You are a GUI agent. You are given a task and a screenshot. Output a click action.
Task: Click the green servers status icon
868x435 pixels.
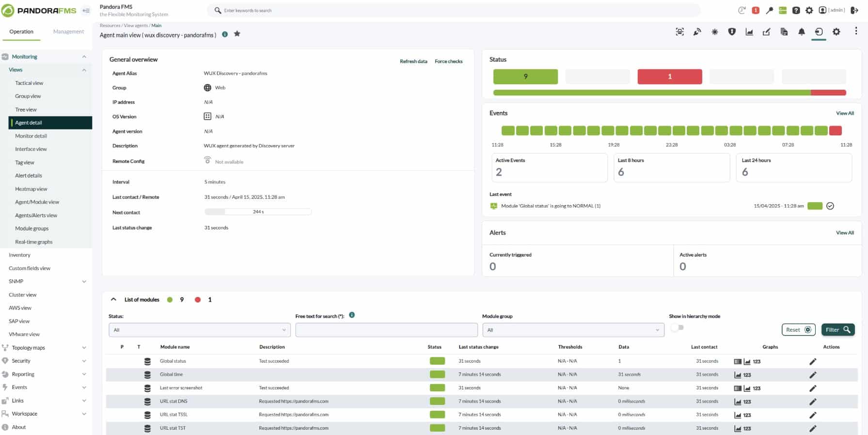click(783, 10)
